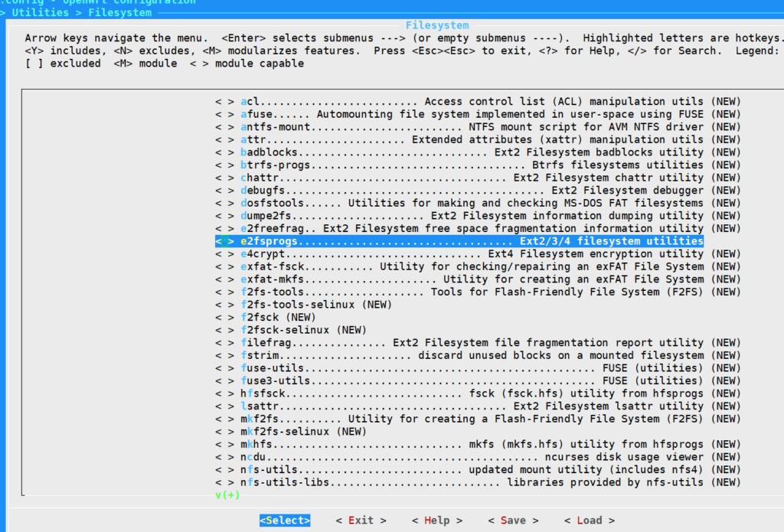Toggle the highlighted e2fsprogs selection bracket
This screenshot has width=784, height=532.
click(x=224, y=241)
